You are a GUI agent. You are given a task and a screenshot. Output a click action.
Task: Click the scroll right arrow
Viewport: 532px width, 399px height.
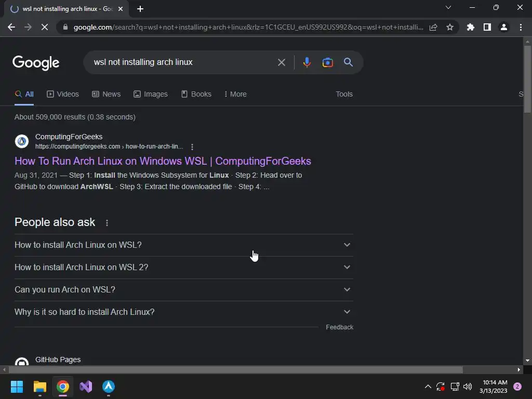(x=518, y=369)
